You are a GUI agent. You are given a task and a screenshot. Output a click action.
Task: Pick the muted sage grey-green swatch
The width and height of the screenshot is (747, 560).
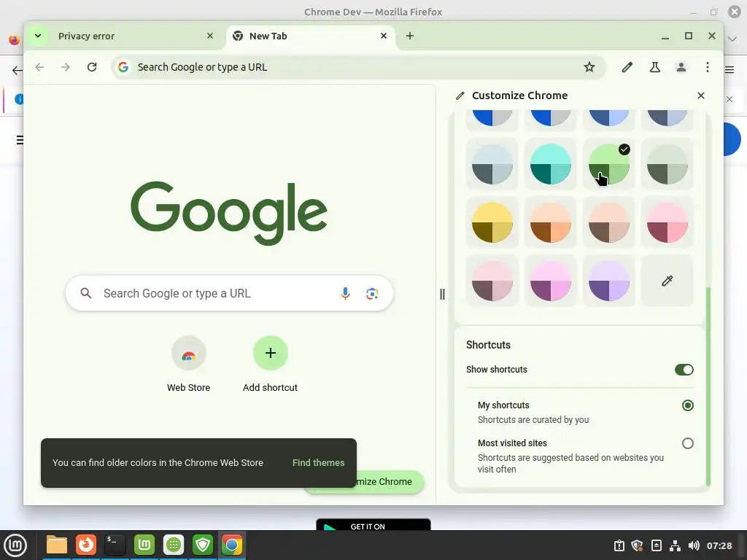(x=667, y=164)
